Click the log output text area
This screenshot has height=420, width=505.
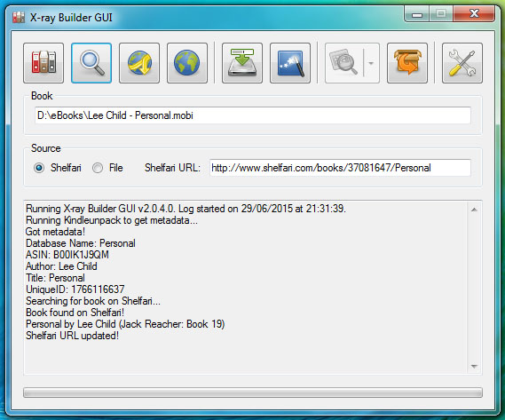[246, 287]
